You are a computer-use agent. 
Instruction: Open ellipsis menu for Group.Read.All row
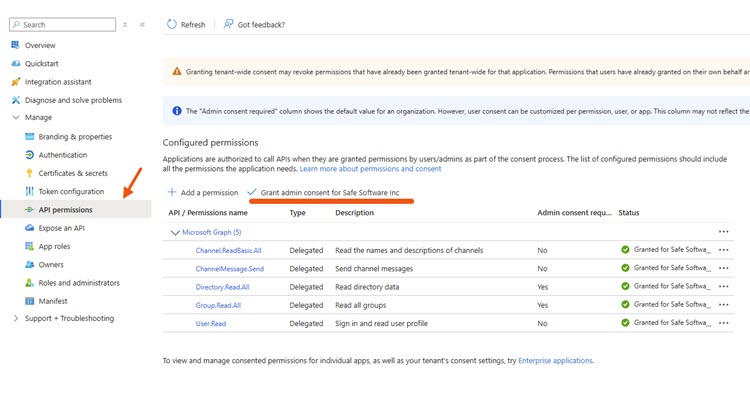(x=724, y=304)
